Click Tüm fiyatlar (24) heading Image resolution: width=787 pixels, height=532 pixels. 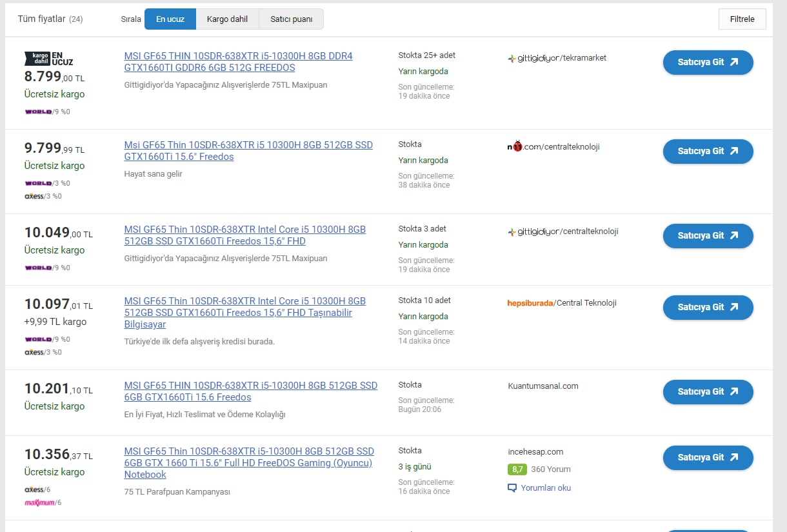click(50, 19)
